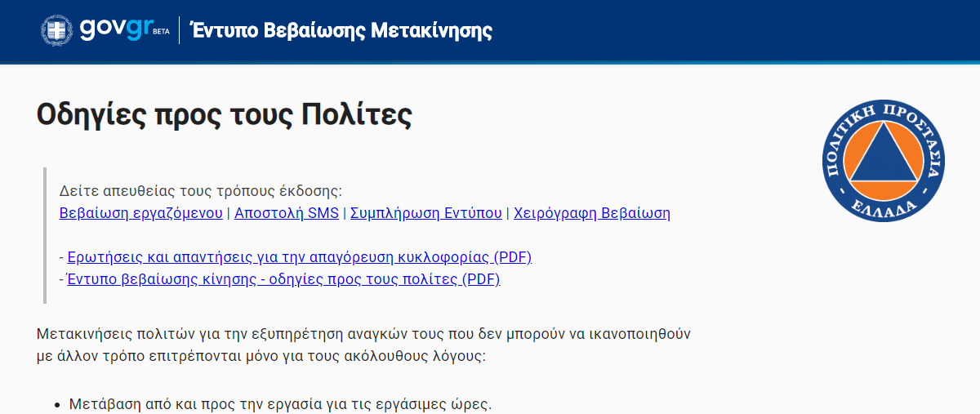Viewport: 980px width, 414px height.
Task: Open the Βεβαίωση εργαζόμενου link
Action: [141, 213]
